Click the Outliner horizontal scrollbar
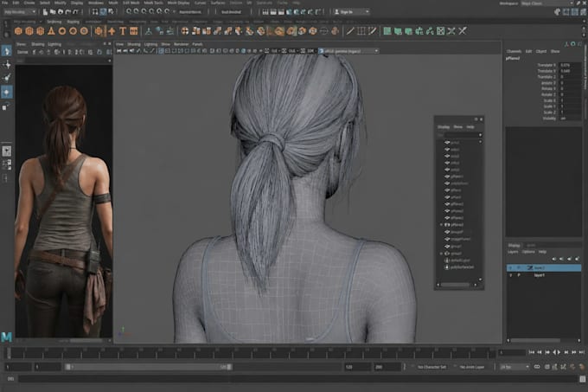588x392 pixels. pyautogui.click(x=455, y=285)
